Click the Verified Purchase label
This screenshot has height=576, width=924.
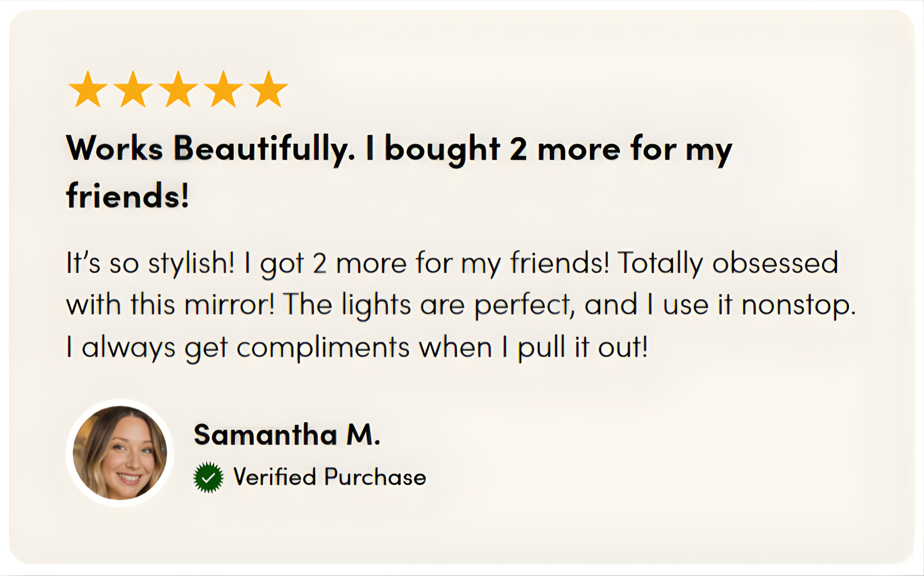pyautogui.click(x=330, y=477)
